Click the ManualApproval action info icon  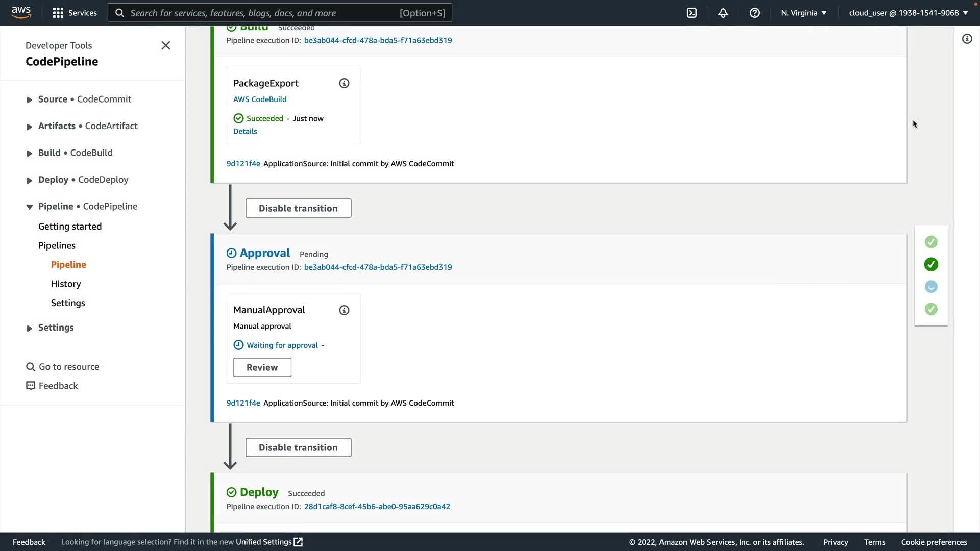pos(344,310)
